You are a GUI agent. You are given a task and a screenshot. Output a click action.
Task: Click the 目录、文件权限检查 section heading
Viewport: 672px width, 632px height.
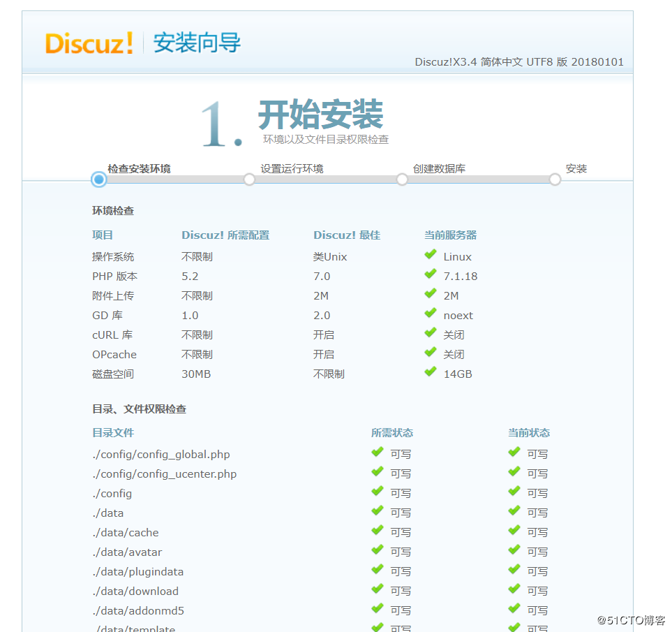[140, 409]
